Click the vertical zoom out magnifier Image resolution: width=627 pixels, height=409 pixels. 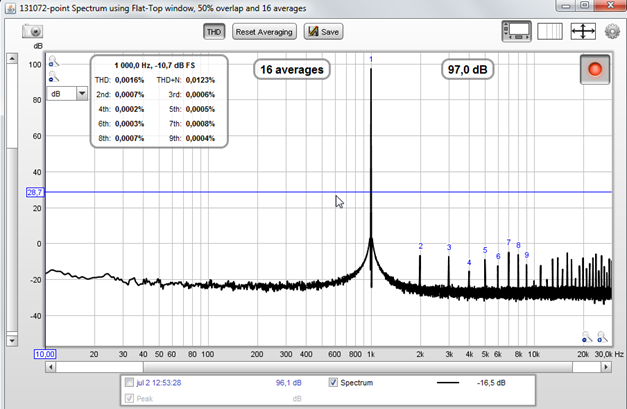(x=54, y=76)
